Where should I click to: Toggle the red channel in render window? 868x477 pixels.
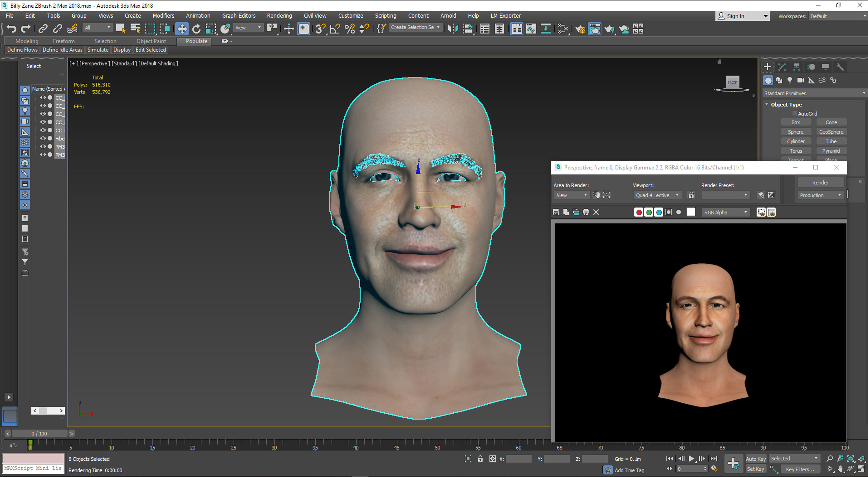(639, 212)
